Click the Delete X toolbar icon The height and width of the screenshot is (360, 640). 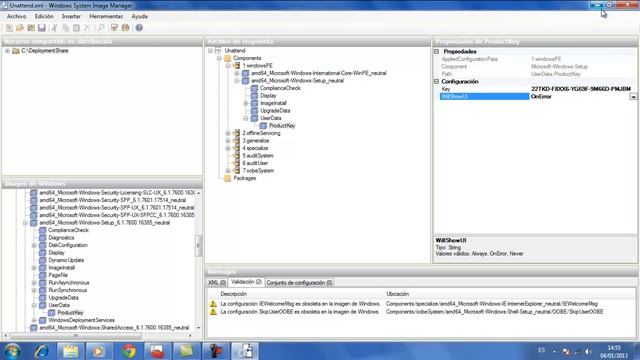click(x=87, y=28)
